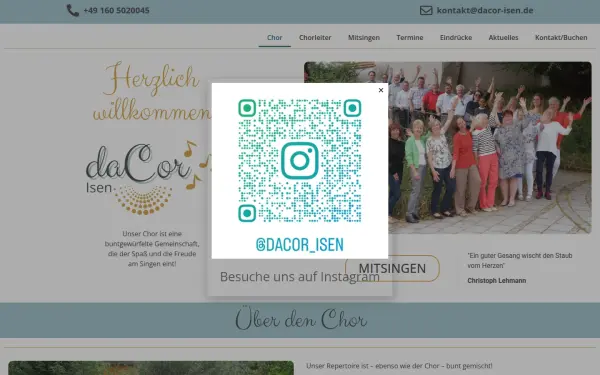Click the 'Unser Repertoire ist' paragraph
Viewport: 600px width, 375px height.
click(x=399, y=366)
